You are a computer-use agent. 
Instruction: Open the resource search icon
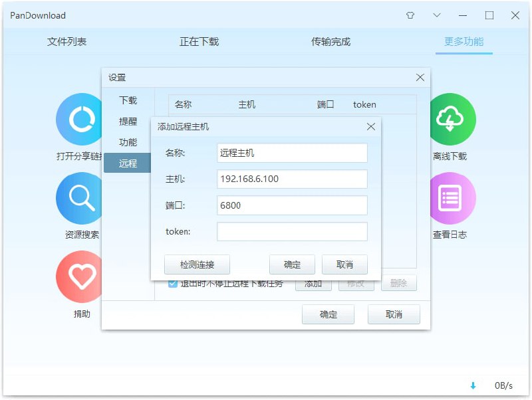(x=79, y=198)
